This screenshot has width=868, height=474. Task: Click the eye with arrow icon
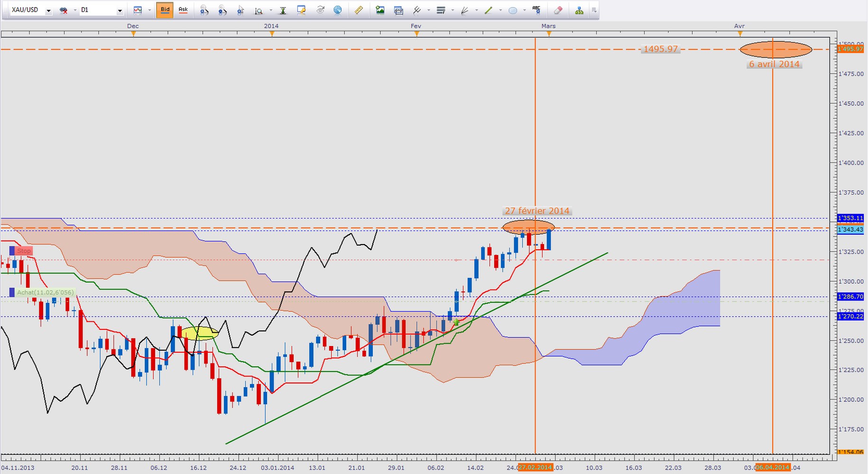pyautogui.click(x=320, y=10)
